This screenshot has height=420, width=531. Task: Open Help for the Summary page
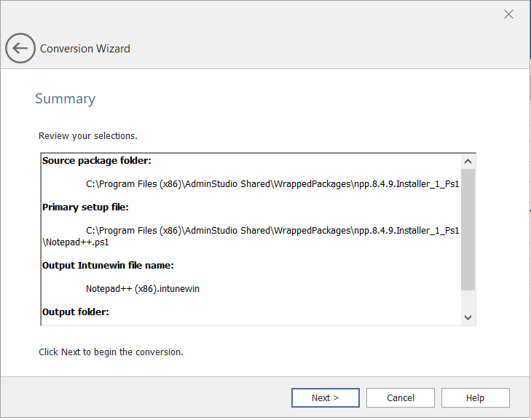475,397
